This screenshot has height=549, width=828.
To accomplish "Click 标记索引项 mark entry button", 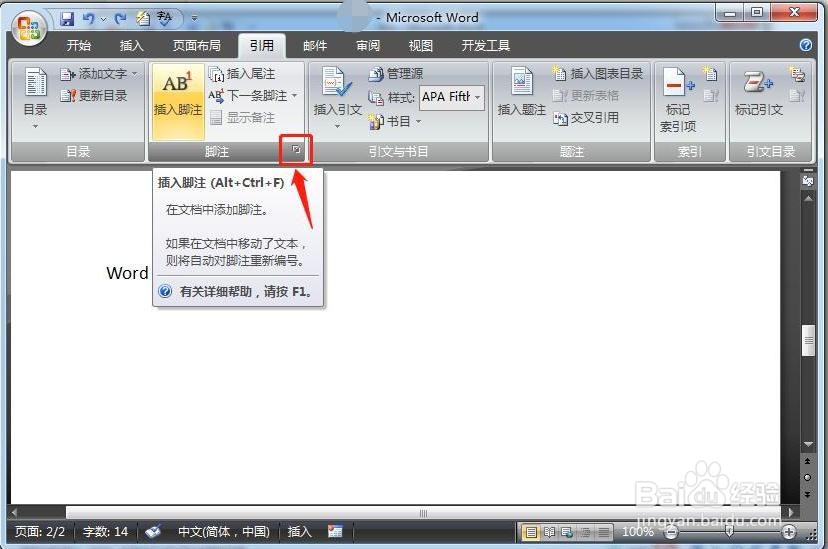I will click(x=678, y=99).
